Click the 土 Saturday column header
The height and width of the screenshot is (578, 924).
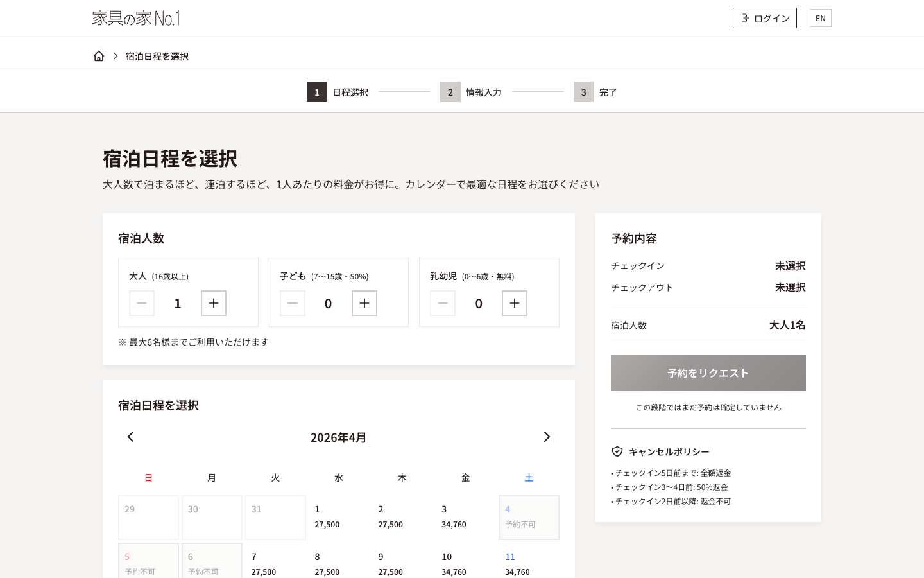[x=529, y=477]
